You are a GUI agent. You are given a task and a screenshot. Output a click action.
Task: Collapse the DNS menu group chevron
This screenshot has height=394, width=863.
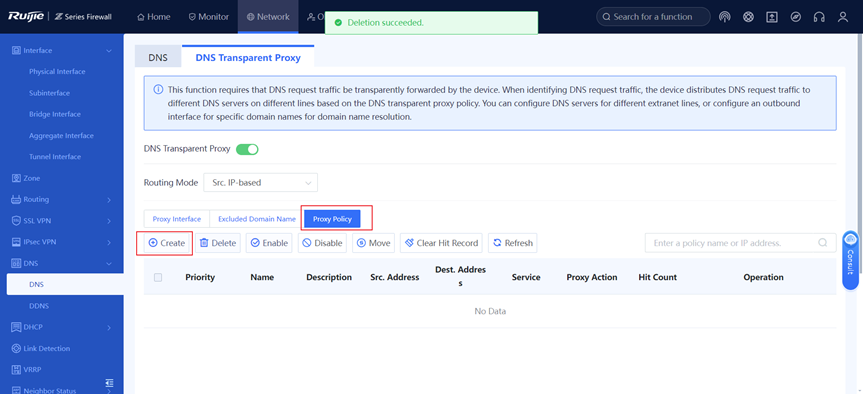click(109, 263)
